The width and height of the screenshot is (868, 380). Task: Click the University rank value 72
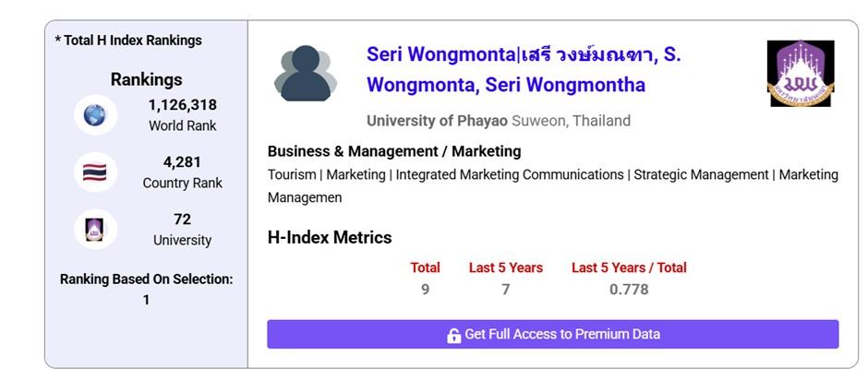pos(182,220)
